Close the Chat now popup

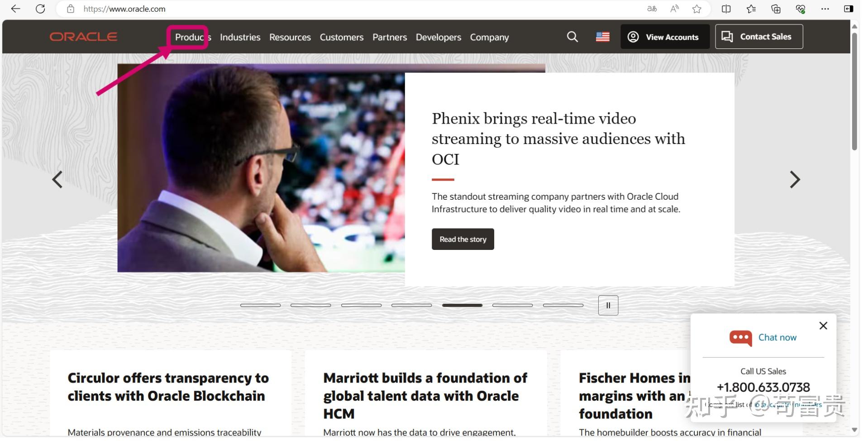coord(823,326)
